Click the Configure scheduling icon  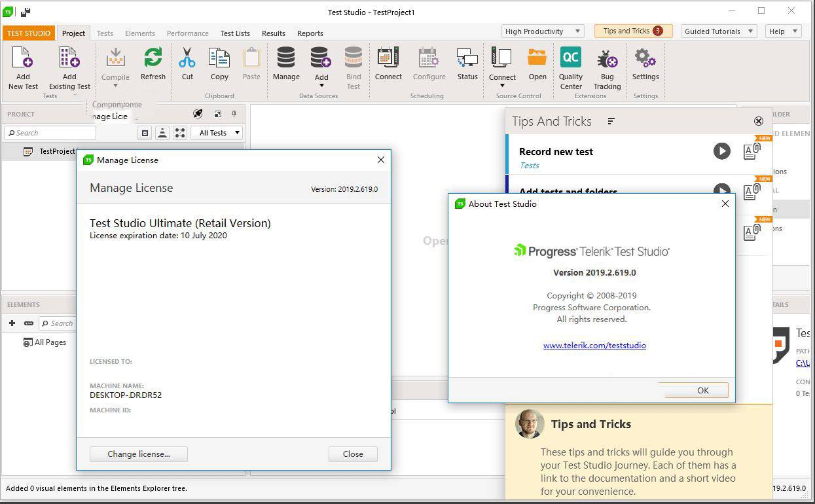[x=429, y=58]
